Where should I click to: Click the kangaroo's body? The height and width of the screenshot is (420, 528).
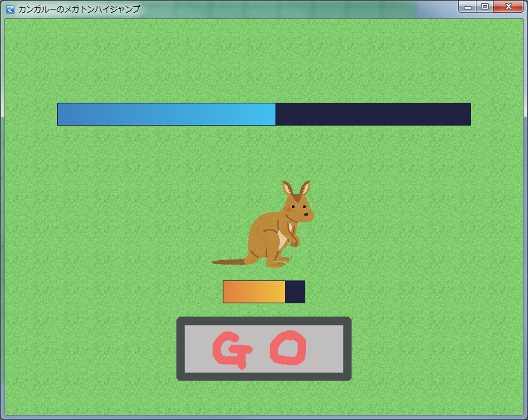click(x=267, y=233)
